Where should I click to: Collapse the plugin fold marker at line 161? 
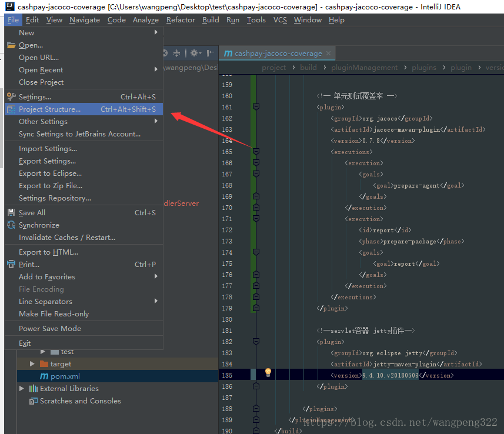tap(256, 106)
